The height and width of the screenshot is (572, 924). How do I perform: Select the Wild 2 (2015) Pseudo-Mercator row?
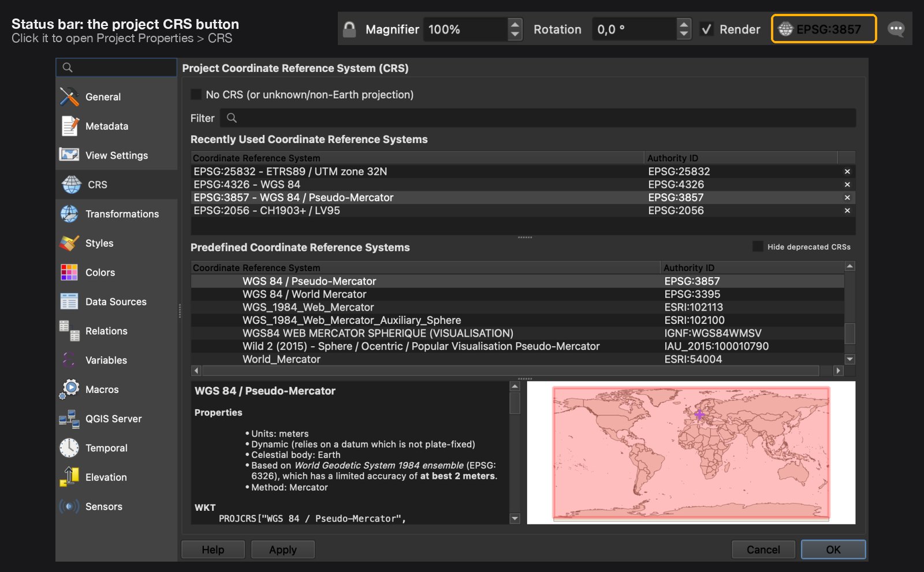point(517,346)
